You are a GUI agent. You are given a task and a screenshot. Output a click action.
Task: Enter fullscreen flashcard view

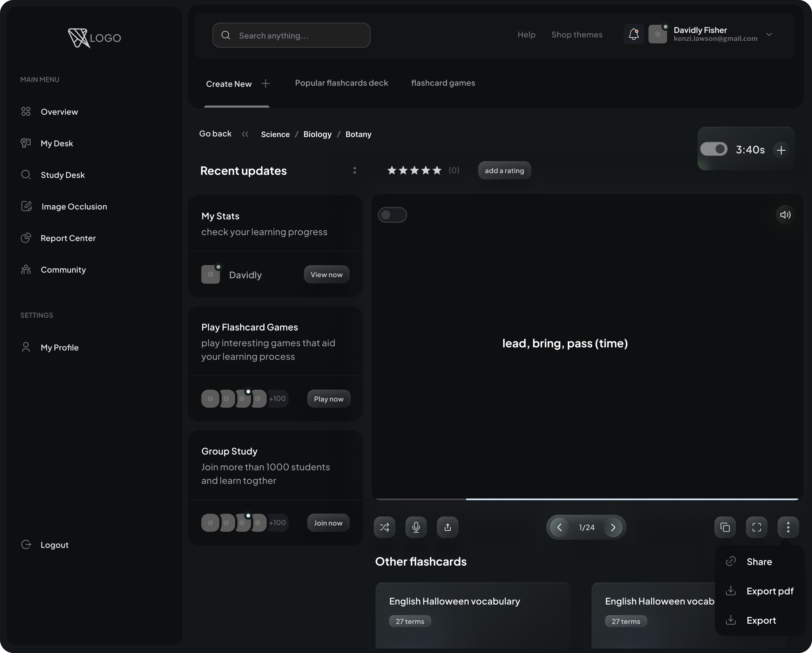coord(757,527)
